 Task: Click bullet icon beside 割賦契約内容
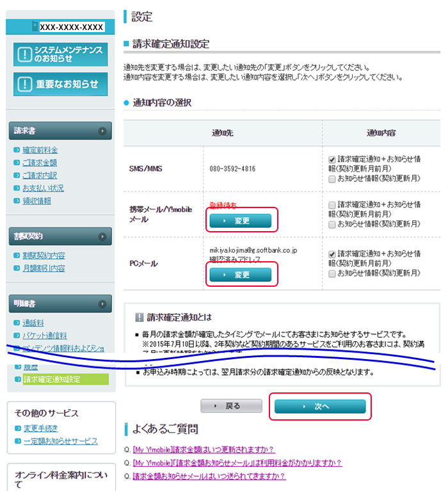click(x=17, y=255)
